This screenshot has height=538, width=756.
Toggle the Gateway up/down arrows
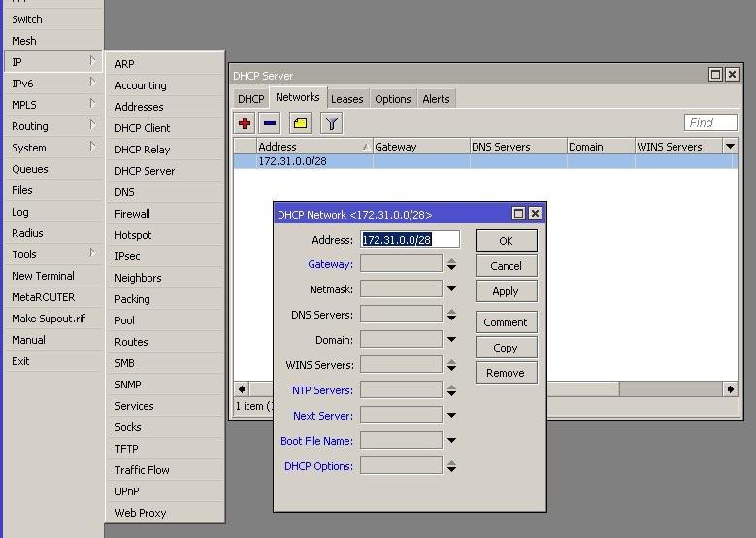[x=451, y=264]
